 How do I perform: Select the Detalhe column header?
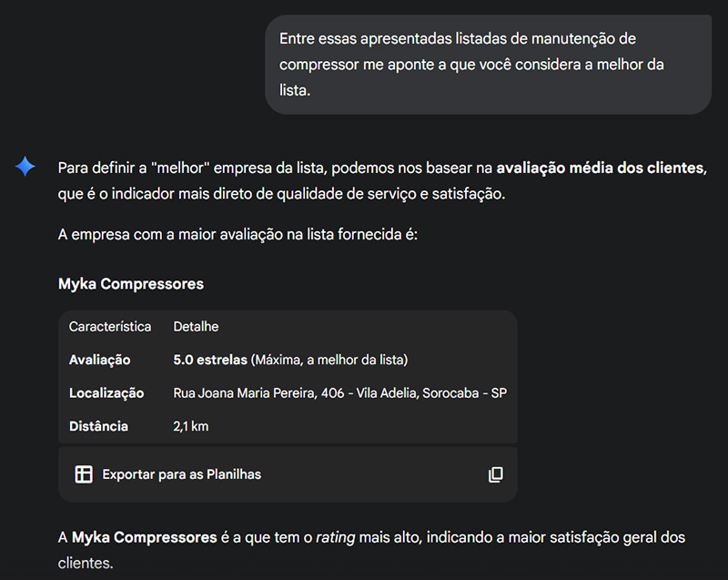click(196, 327)
